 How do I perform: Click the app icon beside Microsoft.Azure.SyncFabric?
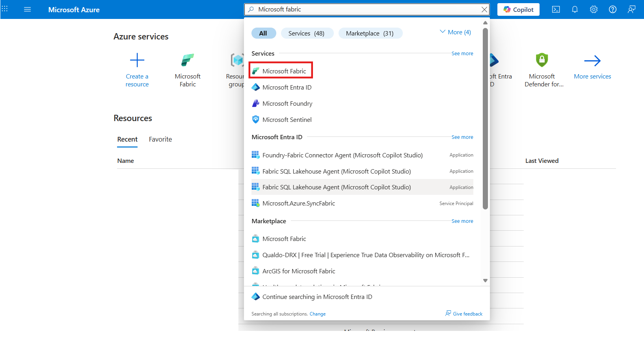(256, 204)
